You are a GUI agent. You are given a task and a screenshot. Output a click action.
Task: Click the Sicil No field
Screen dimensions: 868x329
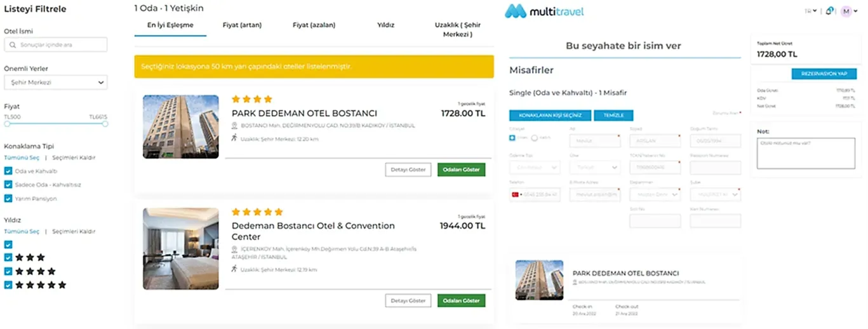pos(655,221)
